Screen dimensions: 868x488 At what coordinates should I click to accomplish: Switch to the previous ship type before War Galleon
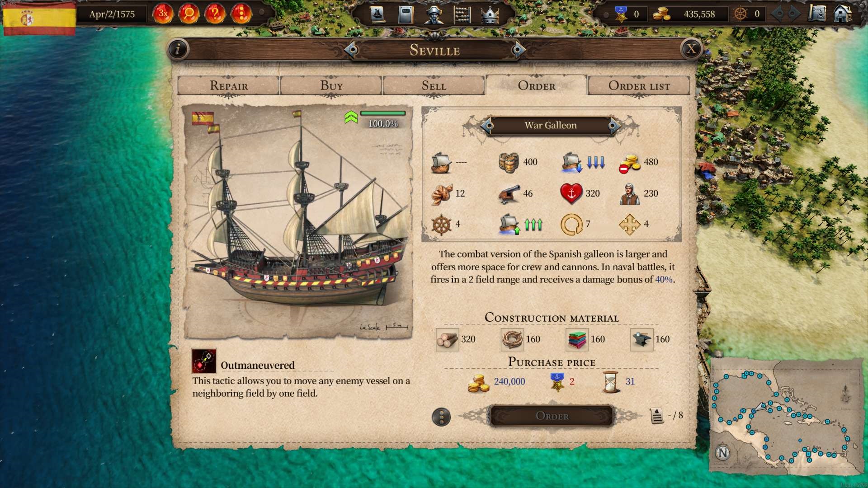(487, 126)
